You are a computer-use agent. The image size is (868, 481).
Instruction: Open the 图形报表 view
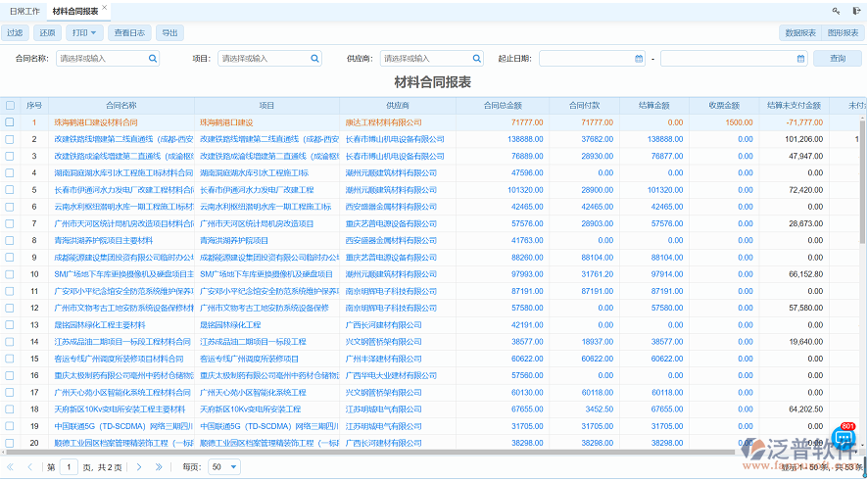tap(843, 32)
